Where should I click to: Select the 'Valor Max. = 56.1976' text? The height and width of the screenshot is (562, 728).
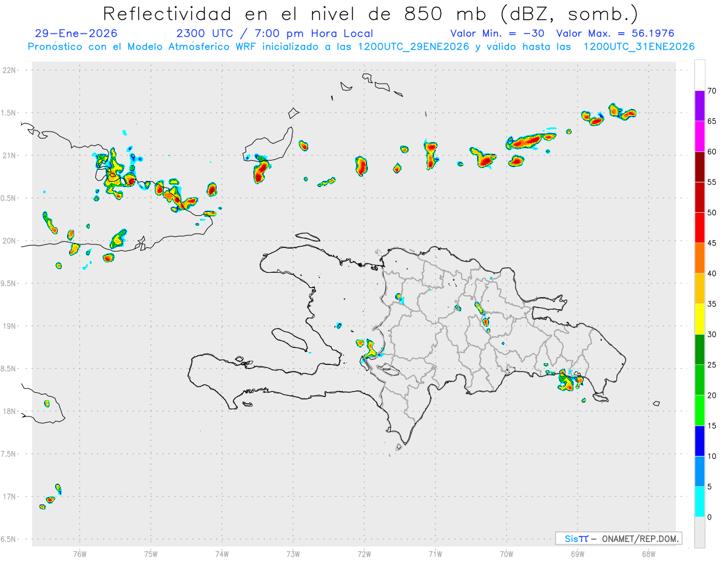pyautogui.click(x=615, y=33)
